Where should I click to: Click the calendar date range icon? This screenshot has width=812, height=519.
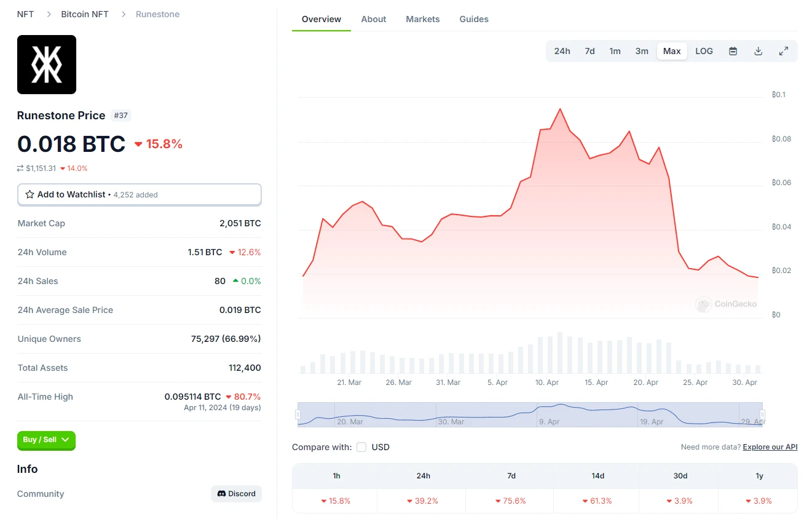click(733, 51)
